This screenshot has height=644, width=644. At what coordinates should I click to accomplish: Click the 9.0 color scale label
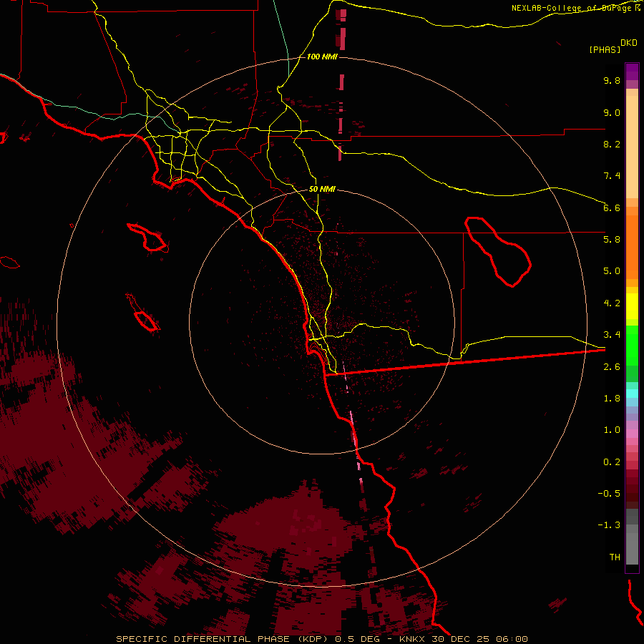612,112
